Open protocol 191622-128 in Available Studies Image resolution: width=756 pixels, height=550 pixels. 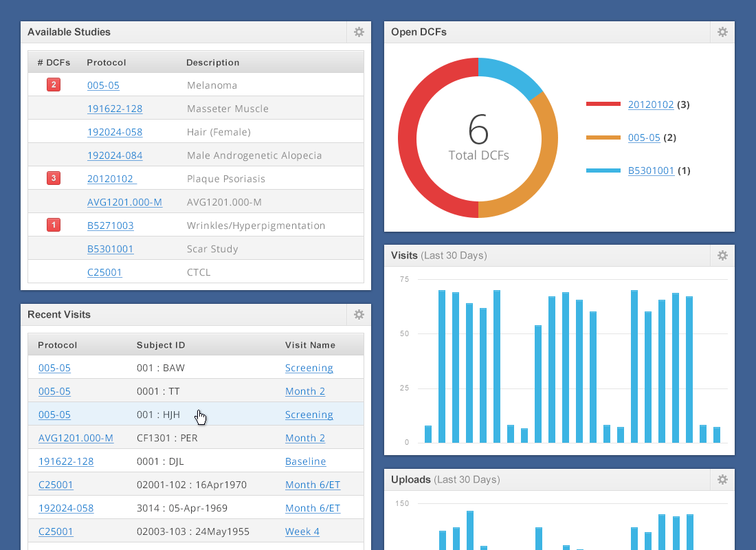click(x=115, y=109)
